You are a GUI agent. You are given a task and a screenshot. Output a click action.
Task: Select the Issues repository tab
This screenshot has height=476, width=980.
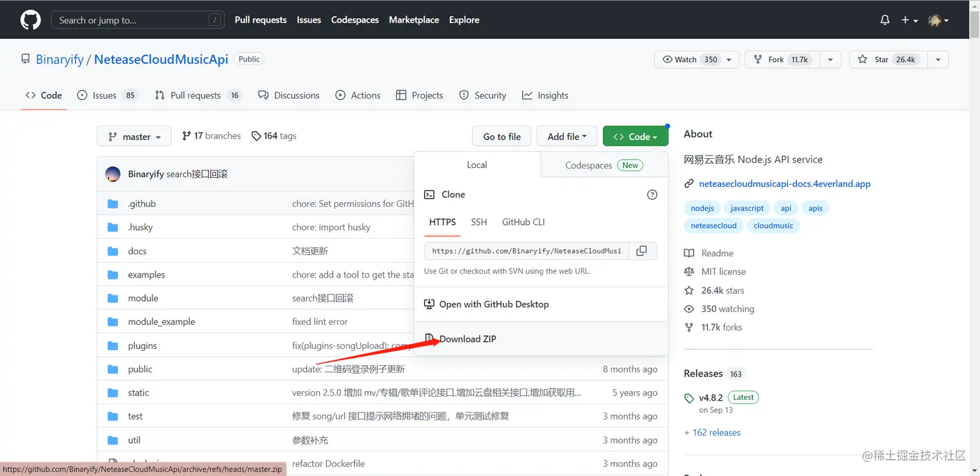[108, 95]
